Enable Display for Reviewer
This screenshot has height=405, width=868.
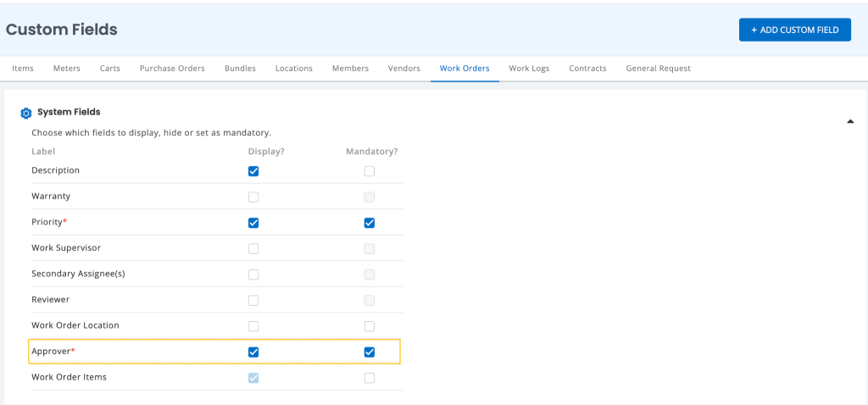tap(253, 301)
